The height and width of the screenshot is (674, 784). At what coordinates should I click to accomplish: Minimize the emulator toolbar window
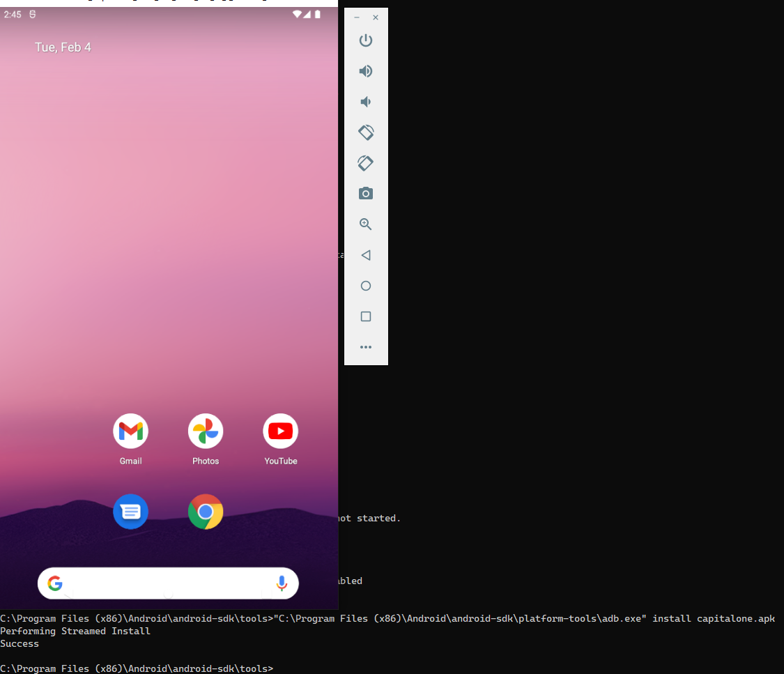[357, 17]
